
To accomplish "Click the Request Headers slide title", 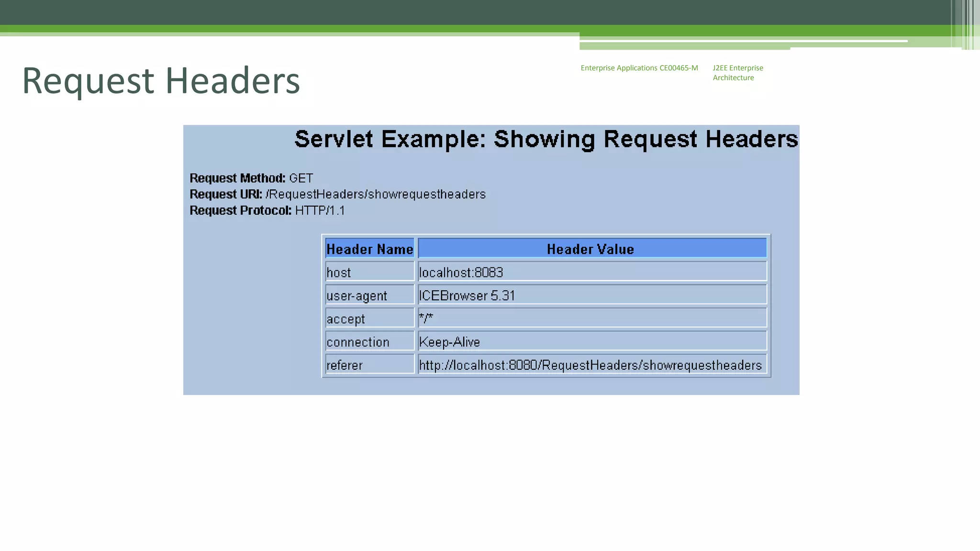I will [x=161, y=80].
